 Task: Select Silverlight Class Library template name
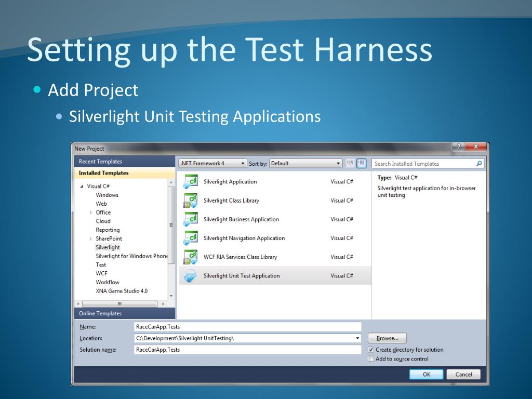coord(231,201)
